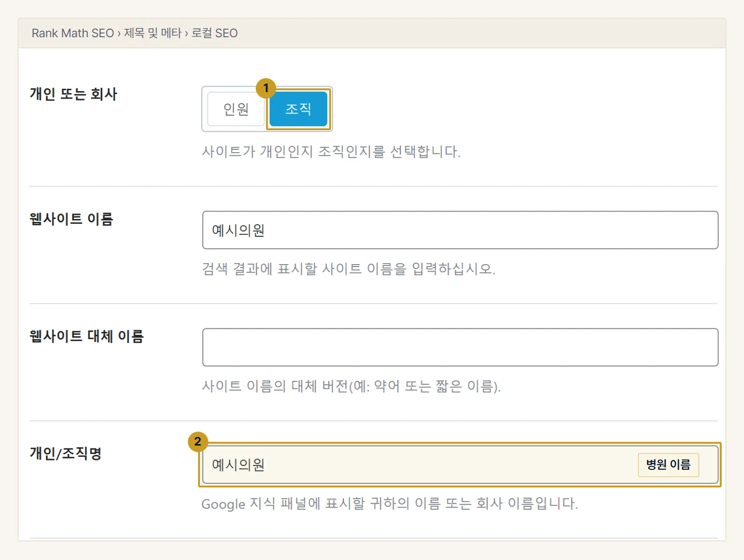Click the empty 웹사이트 대체 이름 field
Viewport: 744px width, 560px height.
pos(460,347)
